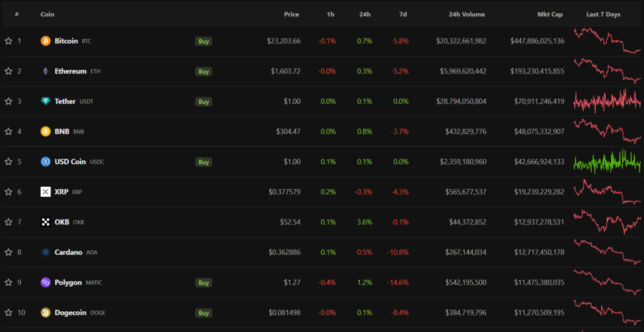
Task: Select XRP price $0.377579
Action: (285, 192)
